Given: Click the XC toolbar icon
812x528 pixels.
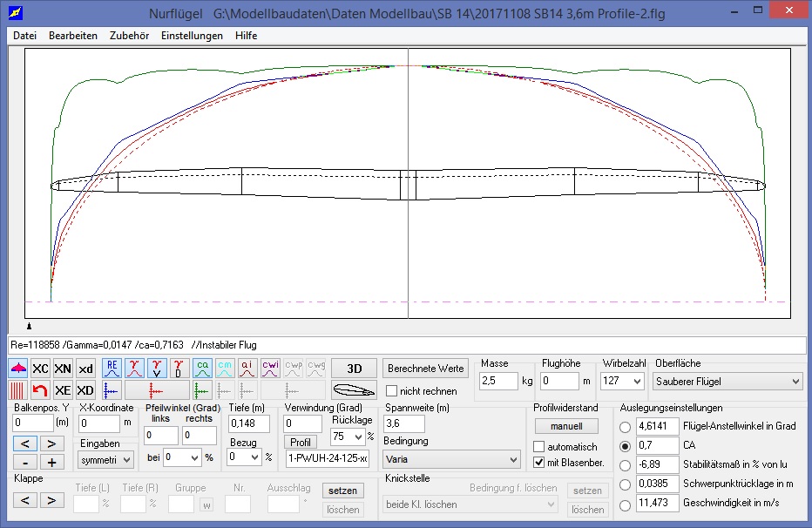Looking at the screenshot, I should (x=40, y=369).
